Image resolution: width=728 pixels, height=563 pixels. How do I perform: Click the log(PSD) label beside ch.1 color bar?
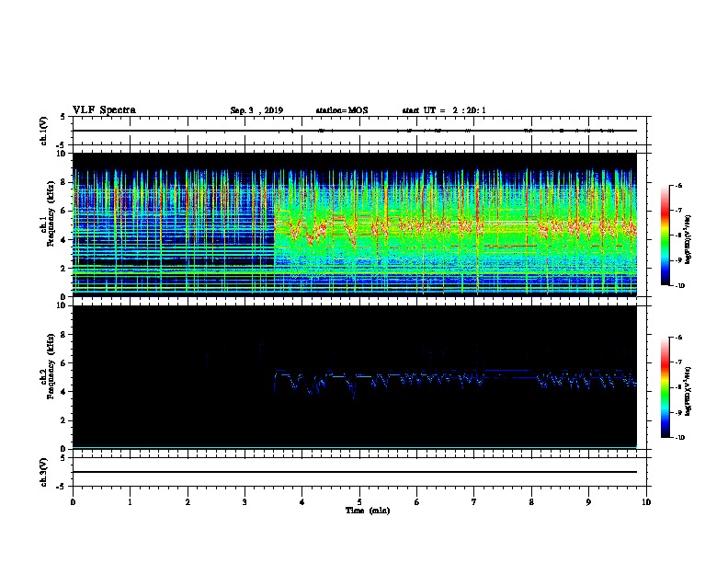click(x=688, y=240)
